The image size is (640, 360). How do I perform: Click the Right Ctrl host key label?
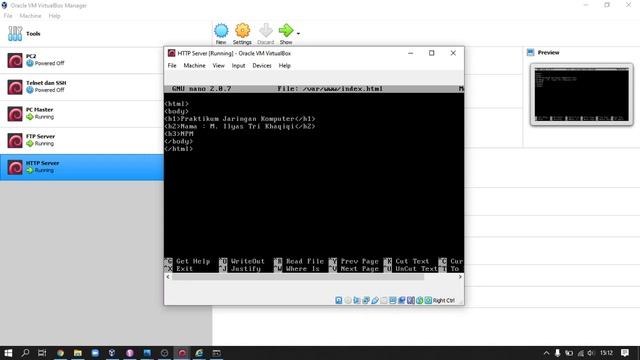(444, 300)
